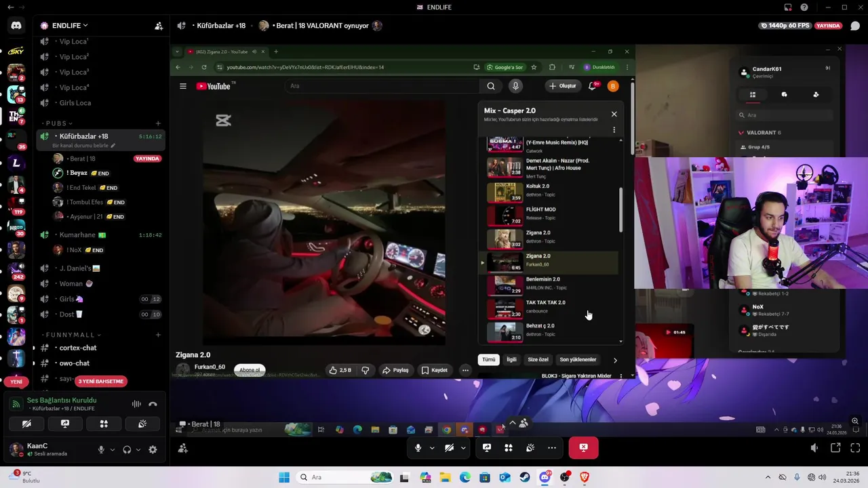The image size is (868, 488).
Task: Click 1440p 60 FPS stream quality badge
Action: [785, 26]
